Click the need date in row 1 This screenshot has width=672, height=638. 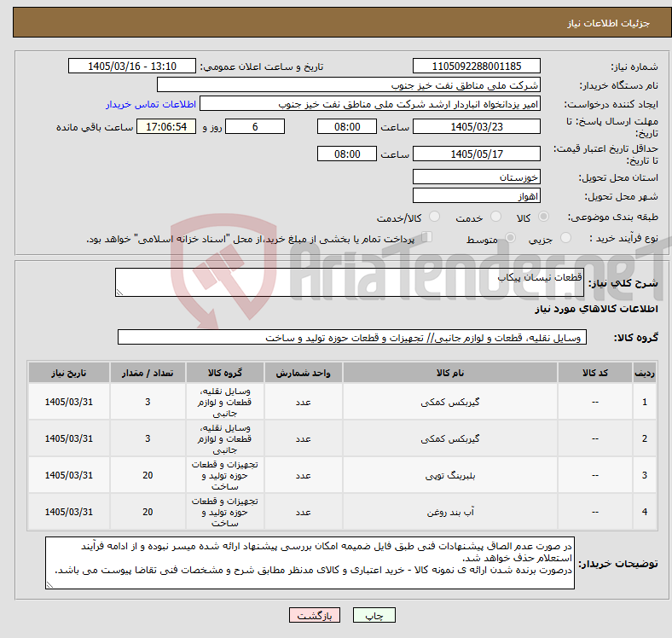click(x=69, y=402)
